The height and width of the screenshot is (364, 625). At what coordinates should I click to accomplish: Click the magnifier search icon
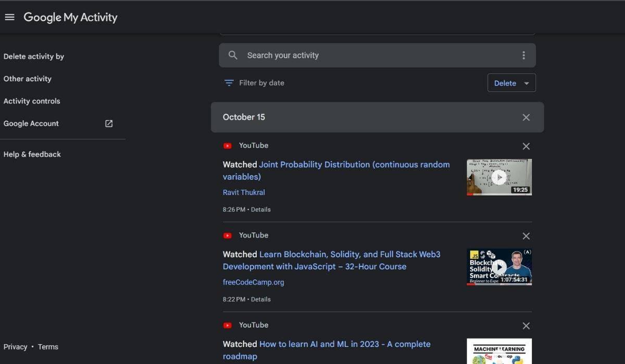point(233,55)
